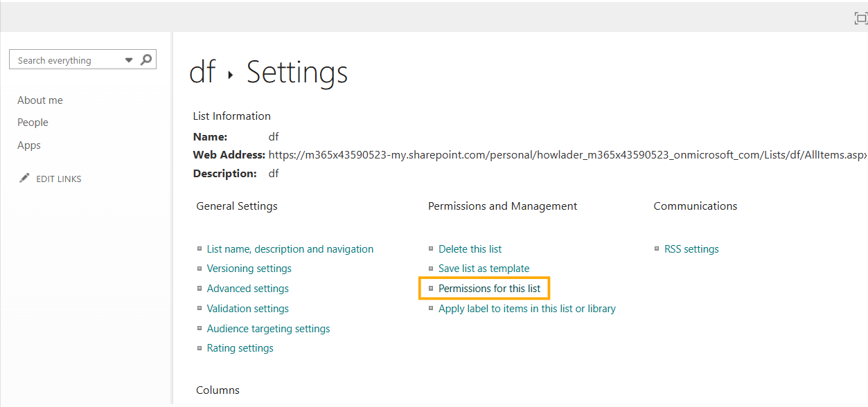Open Permissions for this list

point(484,288)
